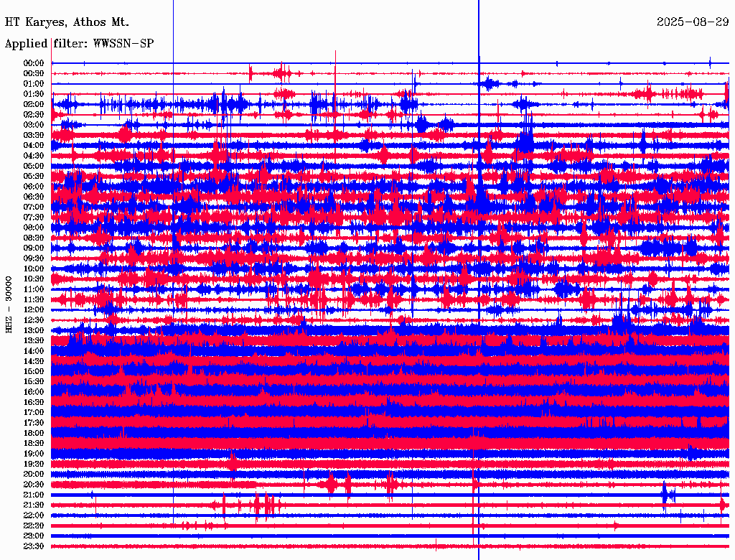735x560 pixels.
Task: Pick the 03:00 time row label
Action: point(34,125)
